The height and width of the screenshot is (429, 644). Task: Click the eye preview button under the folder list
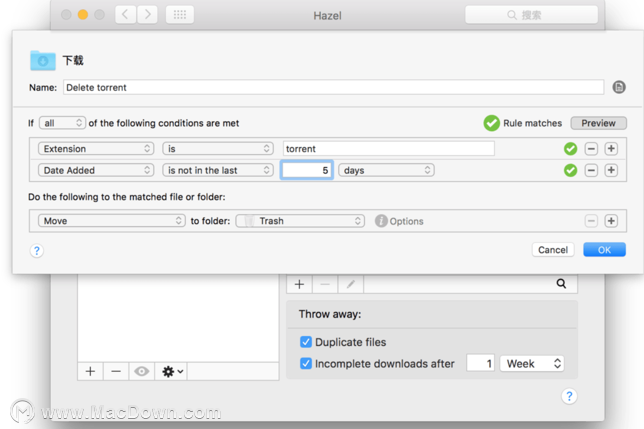click(x=141, y=372)
